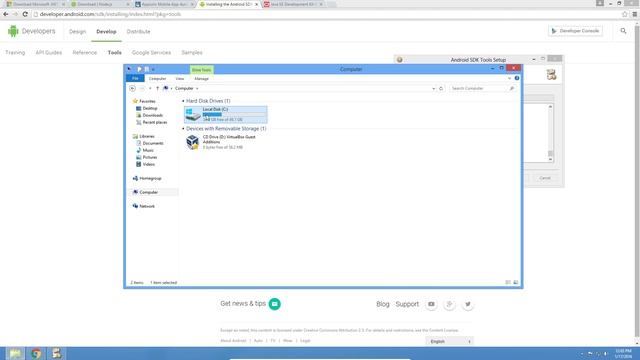Click Chrome forward arrow
Image resolution: width=640 pixels, height=360 pixels.
click(16, 14)
